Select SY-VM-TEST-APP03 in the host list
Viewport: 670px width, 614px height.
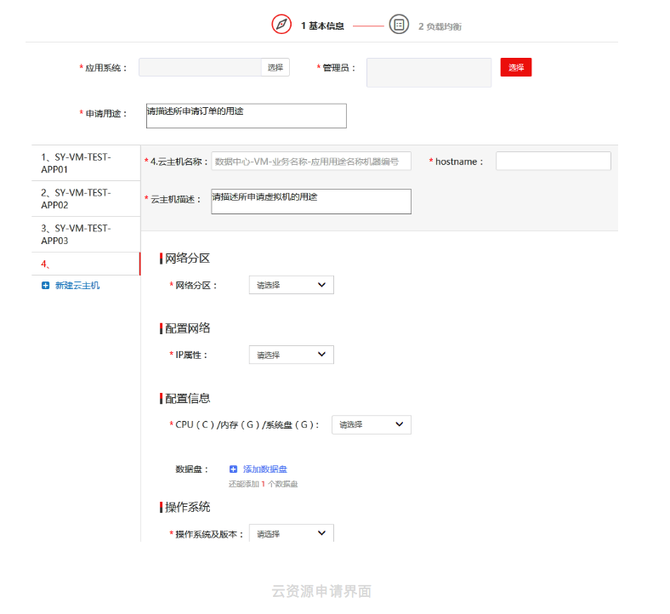coord(76,234)
